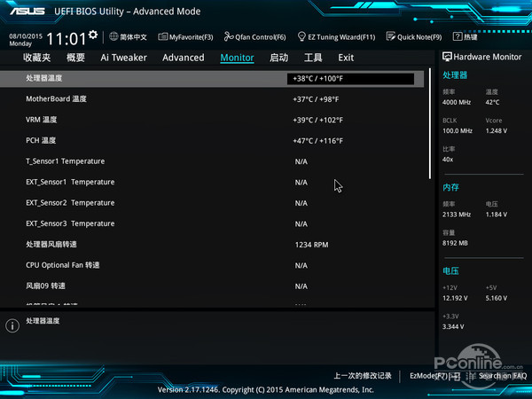
Task: Select CPU Optional Fan 转速 row
Action: (212, 265)
